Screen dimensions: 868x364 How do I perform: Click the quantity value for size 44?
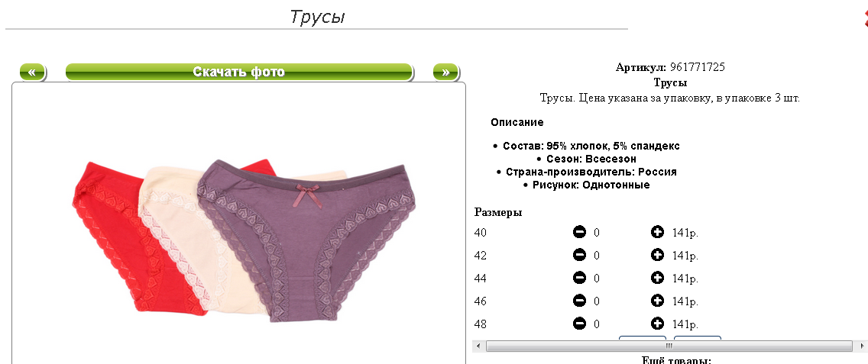point(597,279)
